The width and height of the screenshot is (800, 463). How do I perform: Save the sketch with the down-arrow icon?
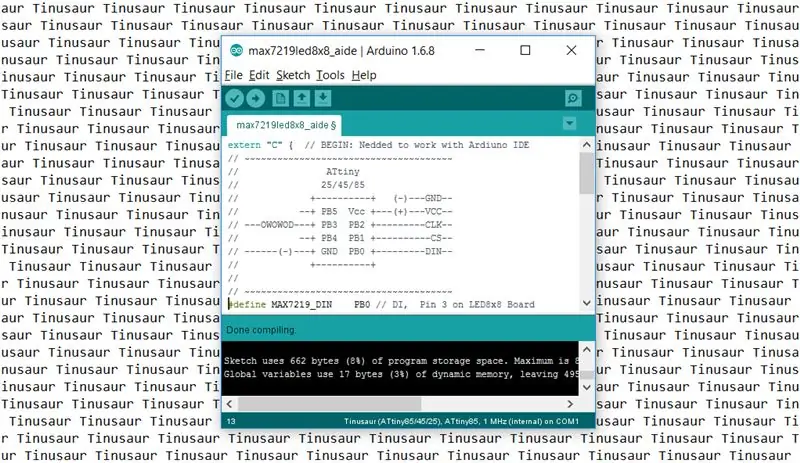click(x=323, y=98)
